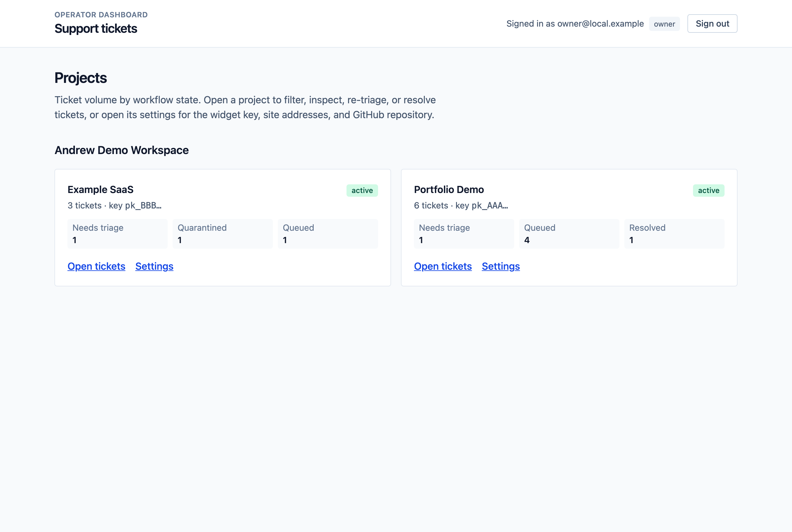Open tickets for Portfolio Demo
Viewport: 792px width, 532px height.
443,266
